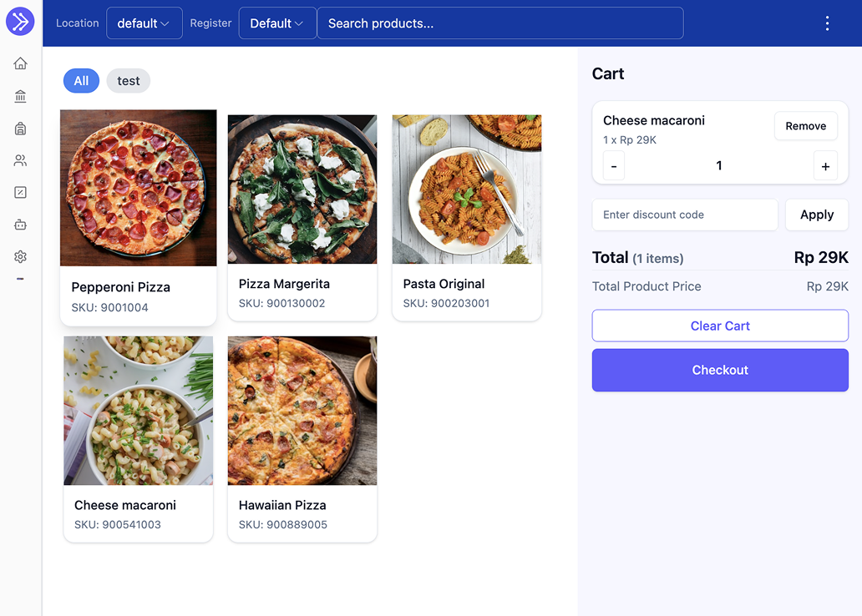
Task: Open the bank building sidebar icon
Action: [20, 96]
